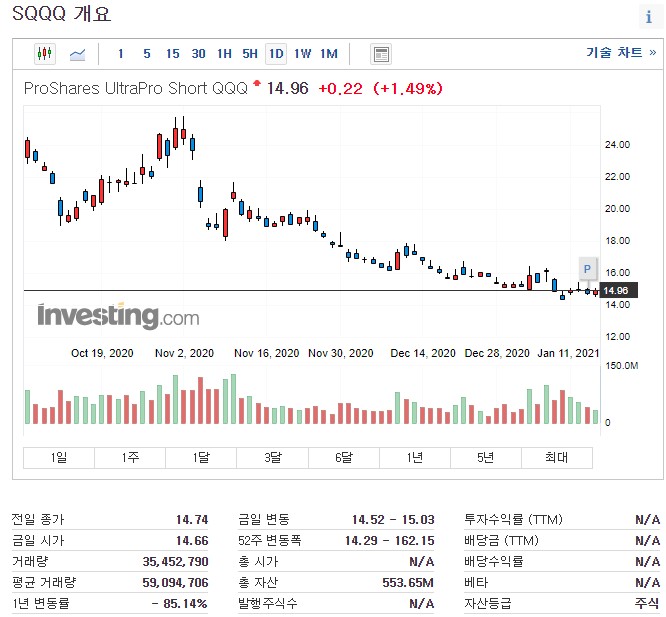Click the 자산등급 value 주식
The height and width of the screenshot is (617, 666).
647,603
